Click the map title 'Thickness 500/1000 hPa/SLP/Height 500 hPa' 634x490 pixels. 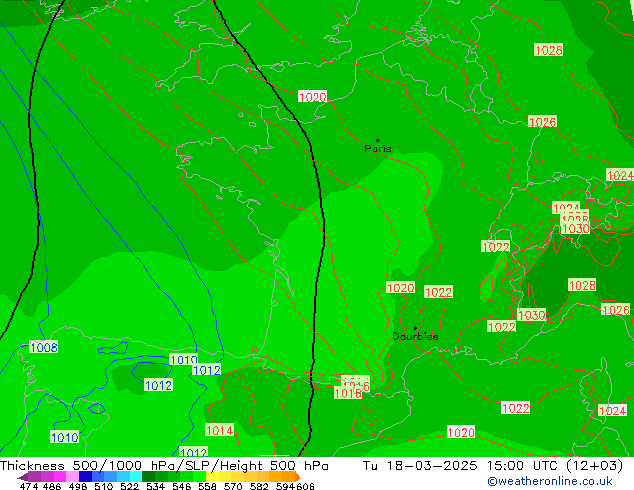(164, 465)
